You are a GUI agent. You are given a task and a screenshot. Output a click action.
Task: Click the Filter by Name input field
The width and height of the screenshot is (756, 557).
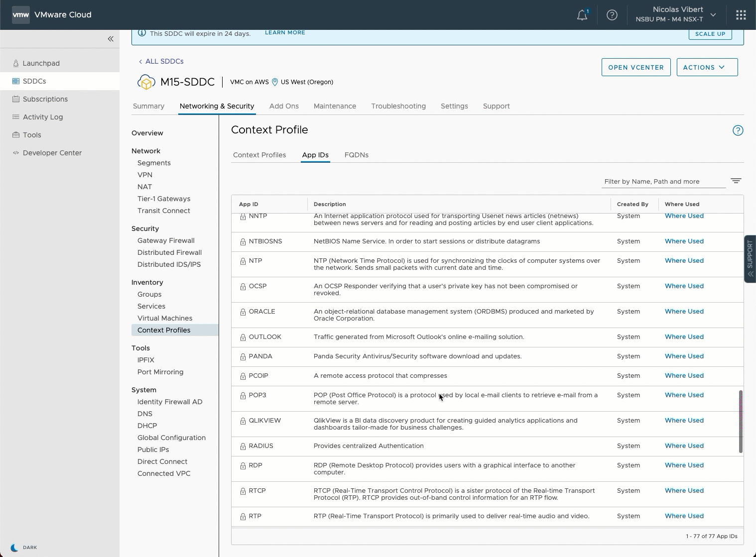tap(662, 182)
